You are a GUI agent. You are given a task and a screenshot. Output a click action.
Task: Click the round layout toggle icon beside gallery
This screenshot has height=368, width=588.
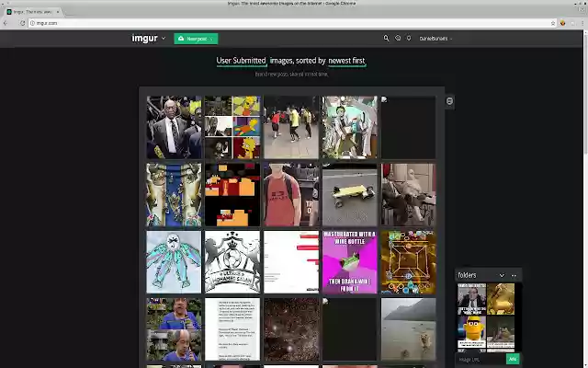(x=449, y=101)
